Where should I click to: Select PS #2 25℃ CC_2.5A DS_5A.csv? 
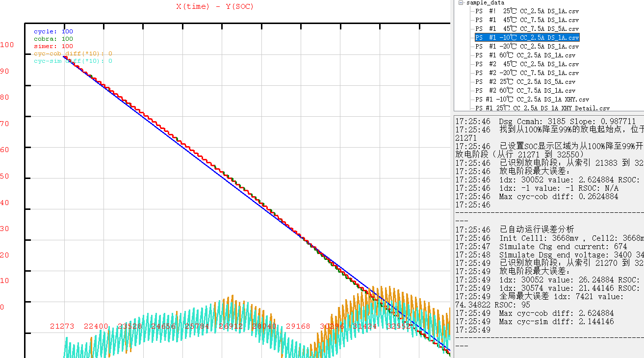[525, 81]
